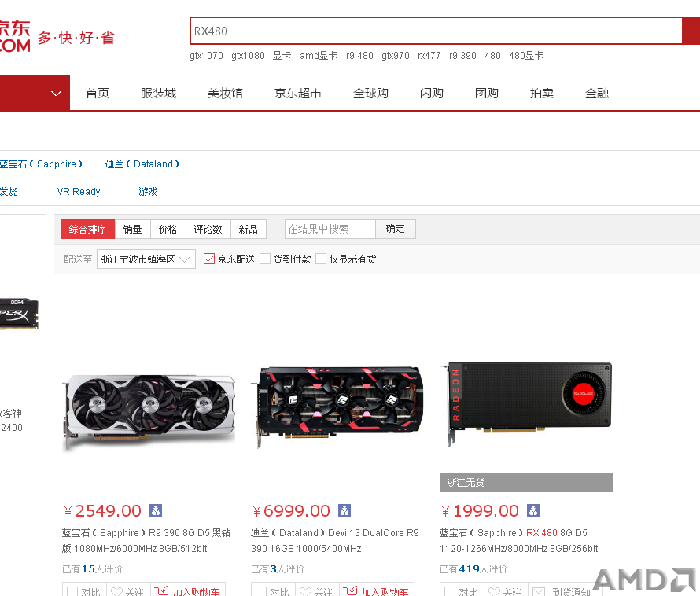Go to 全球购 navigation item
Image resolution: width=700 pixels, height=596 pixels.
tap(370, 94)
